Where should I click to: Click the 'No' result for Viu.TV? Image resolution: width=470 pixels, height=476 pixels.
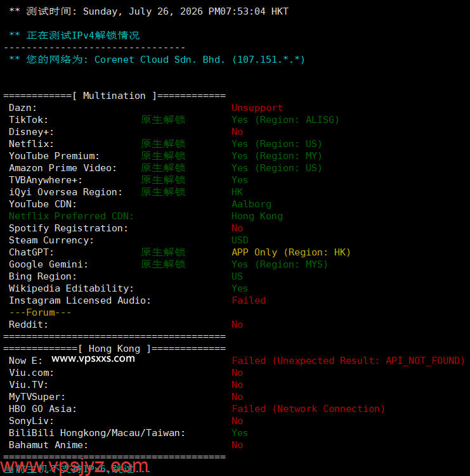pos(237,385)
